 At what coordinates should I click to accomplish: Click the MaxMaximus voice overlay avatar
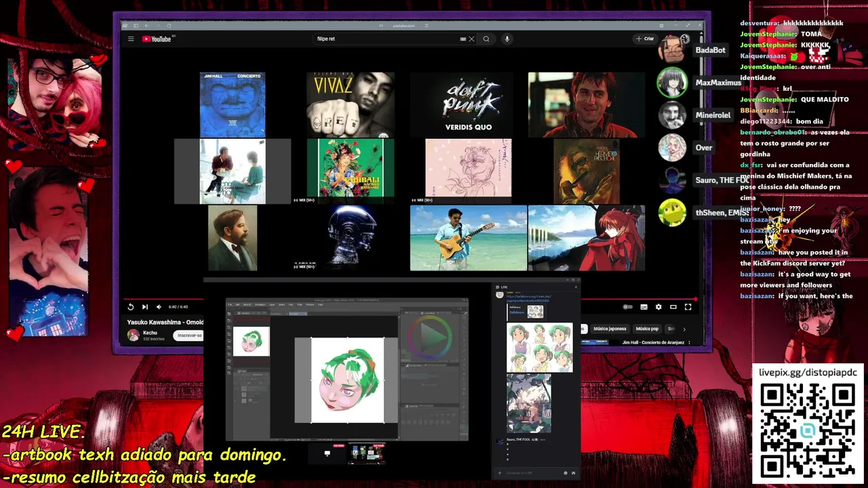[x=672, y=83]
